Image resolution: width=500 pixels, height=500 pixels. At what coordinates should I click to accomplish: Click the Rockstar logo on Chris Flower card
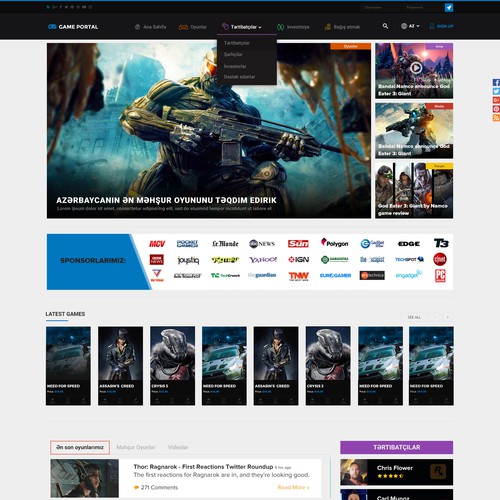[438, 472]
